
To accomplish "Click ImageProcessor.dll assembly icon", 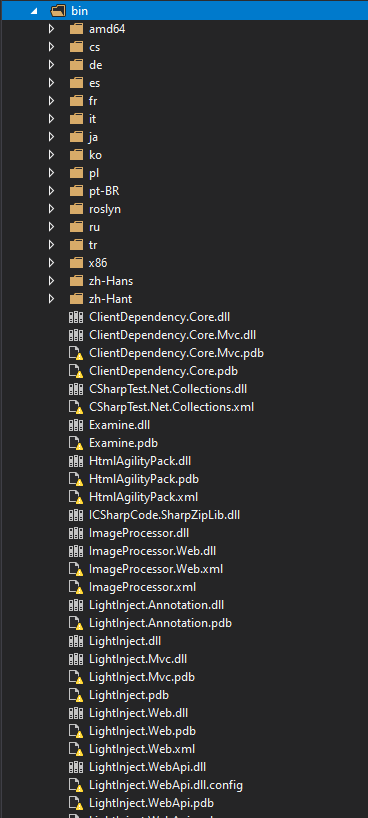I will point(76,533).
